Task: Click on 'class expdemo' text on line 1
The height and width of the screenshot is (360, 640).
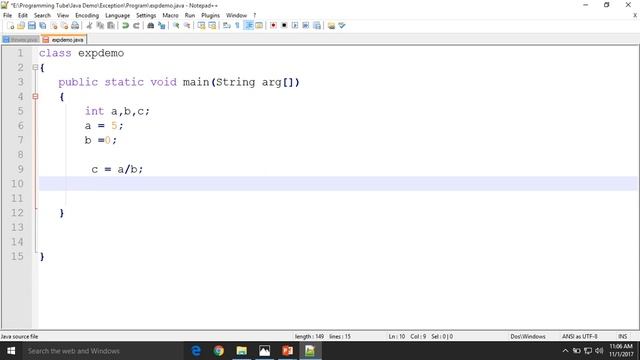Action: (x=82, y=53)
